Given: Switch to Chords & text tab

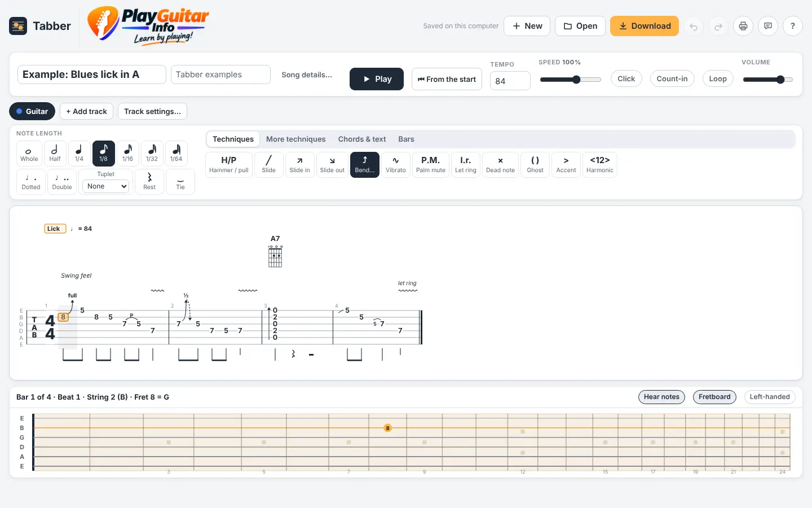Looking at the screenshot, I should [362, 139].
